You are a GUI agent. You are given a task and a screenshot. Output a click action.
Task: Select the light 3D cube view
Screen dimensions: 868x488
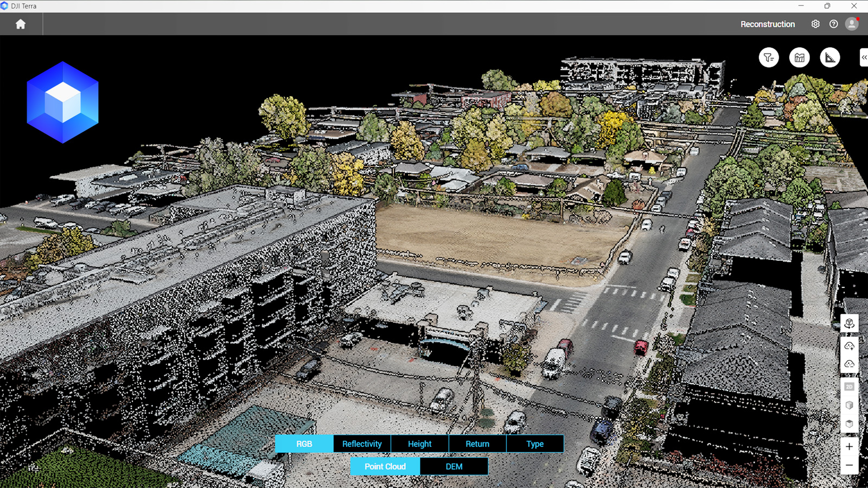click(x=850, y=405)
